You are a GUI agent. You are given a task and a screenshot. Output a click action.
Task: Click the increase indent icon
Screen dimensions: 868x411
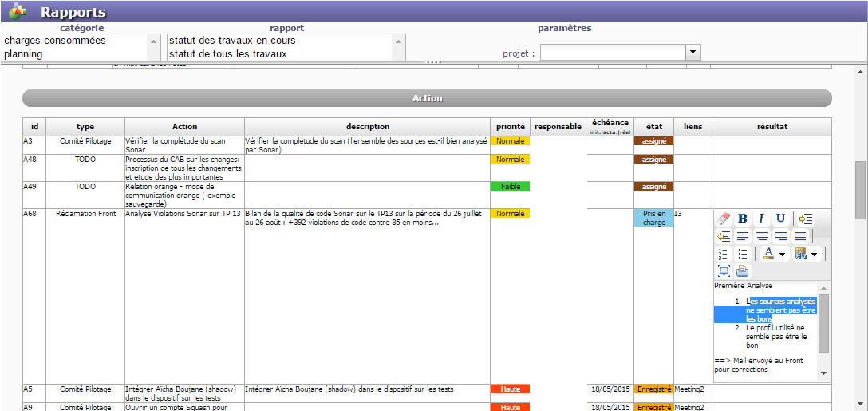[806, 219]
